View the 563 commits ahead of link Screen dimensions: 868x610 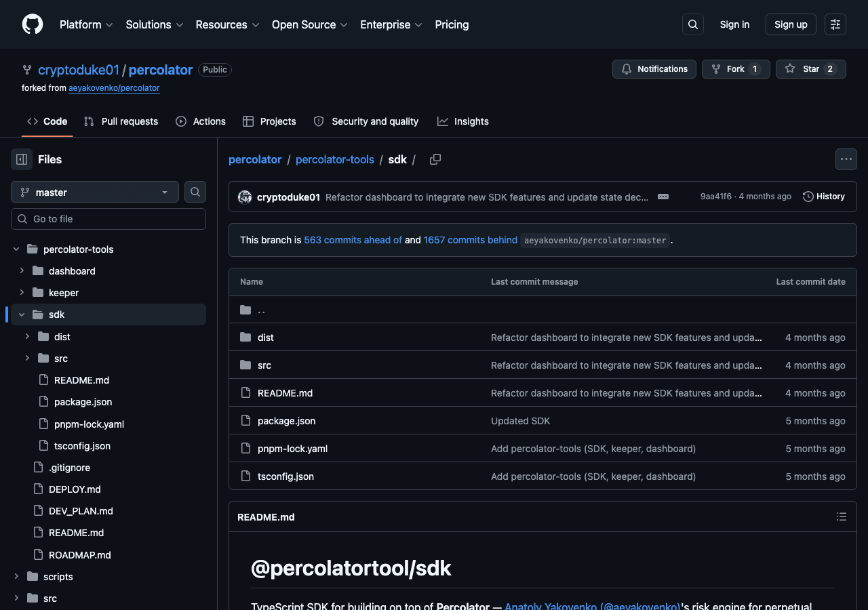click(x=353, y=240)
